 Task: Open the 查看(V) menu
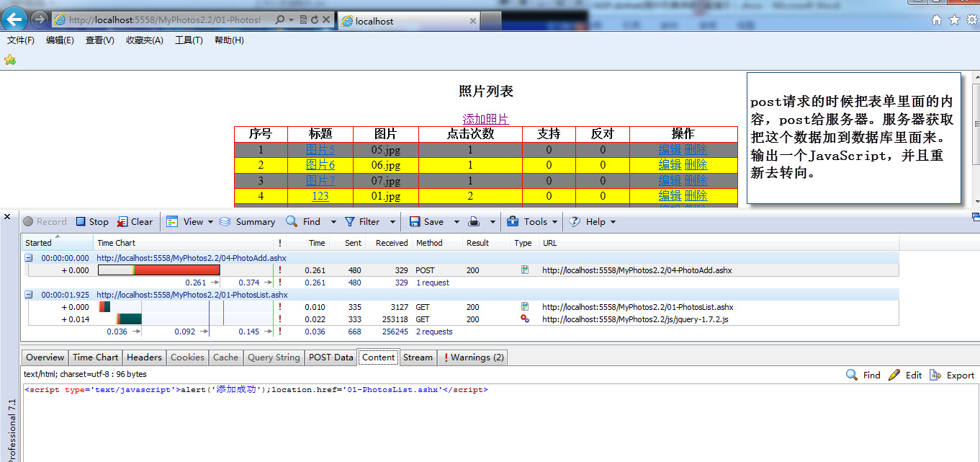click(99, 40)
